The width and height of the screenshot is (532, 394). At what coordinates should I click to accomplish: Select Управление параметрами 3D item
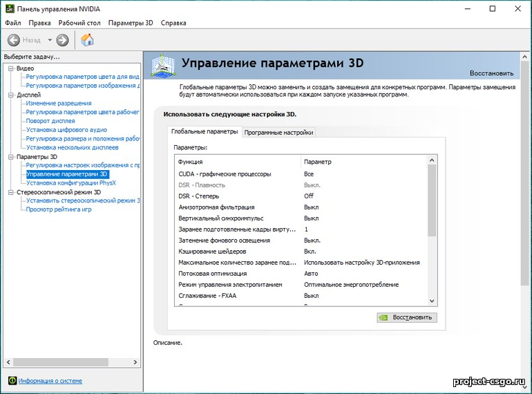[x=67, y=174]
